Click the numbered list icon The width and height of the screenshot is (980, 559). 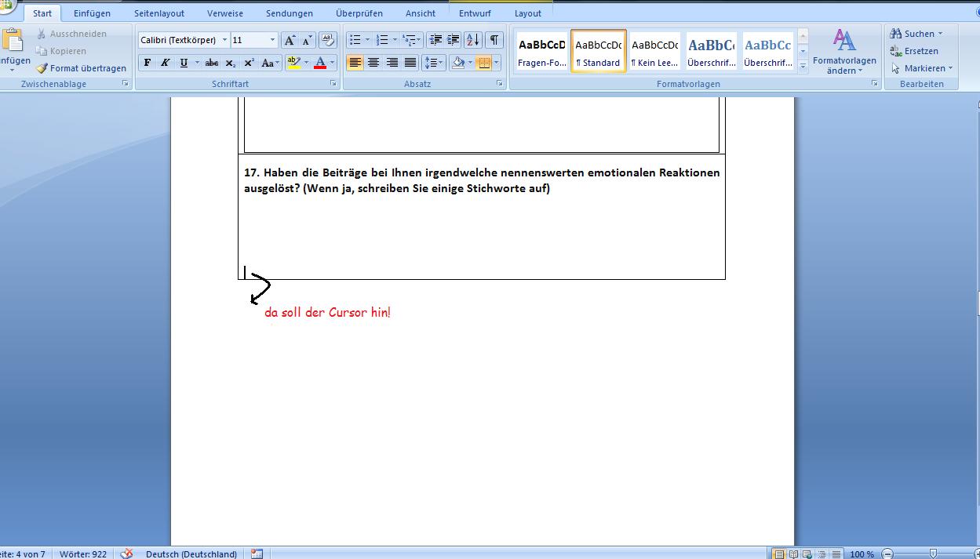[x=382, y=40]
